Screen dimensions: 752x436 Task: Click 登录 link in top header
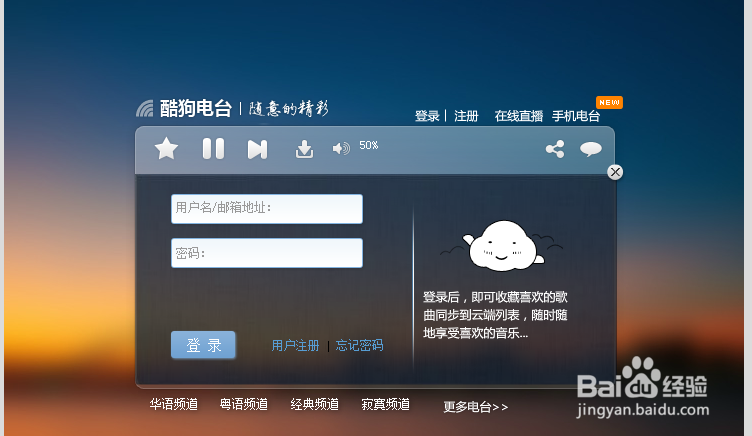coord(427,116)
